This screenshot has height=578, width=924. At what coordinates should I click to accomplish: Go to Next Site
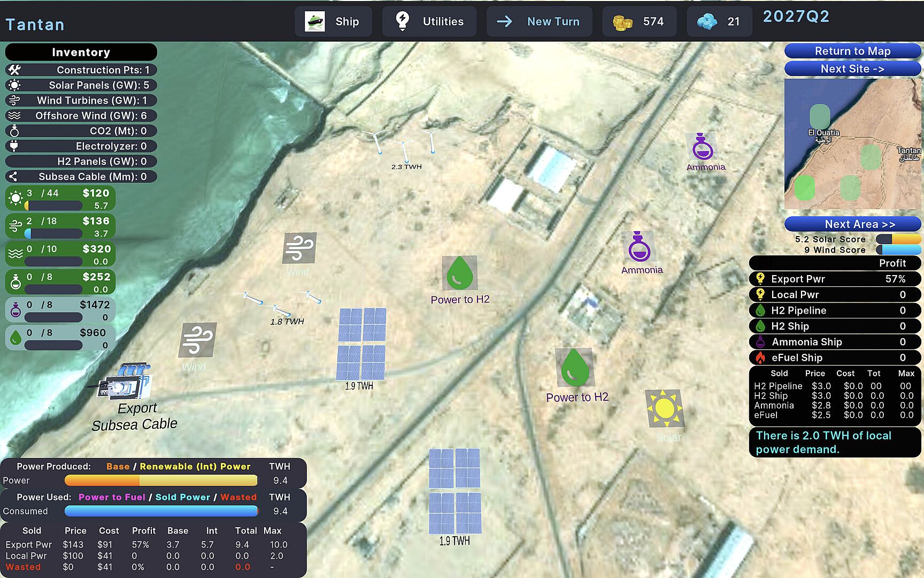pos(852,69)
